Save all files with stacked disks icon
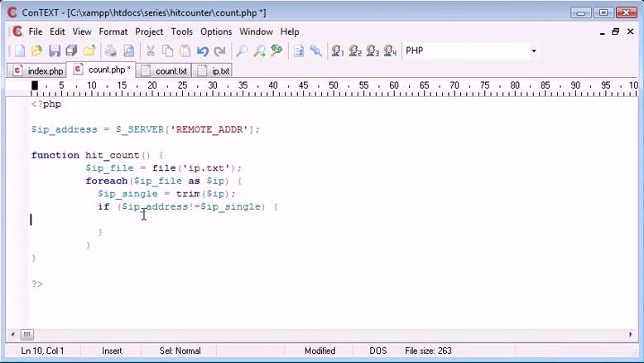The height and width of the screenshot is (363, 644). click(72, 51)
